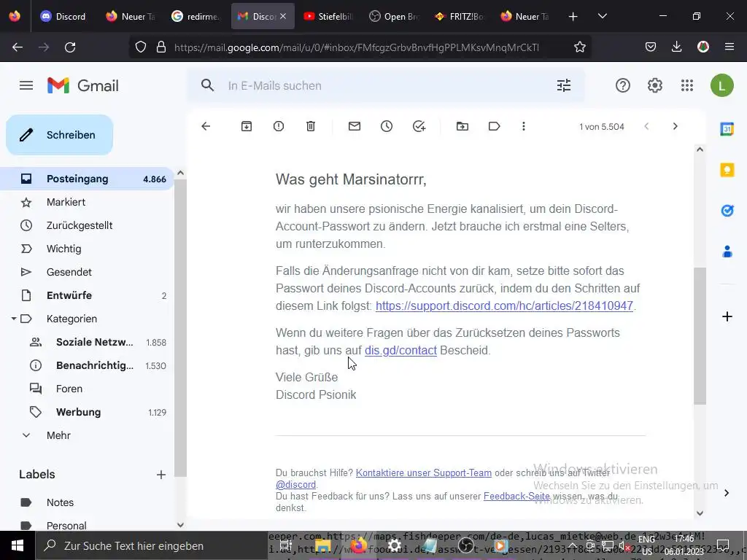Click Windows taskbar search box
The height and width of the screenshot is (560, 747).
pyautogui.click(x=152, y=545)
